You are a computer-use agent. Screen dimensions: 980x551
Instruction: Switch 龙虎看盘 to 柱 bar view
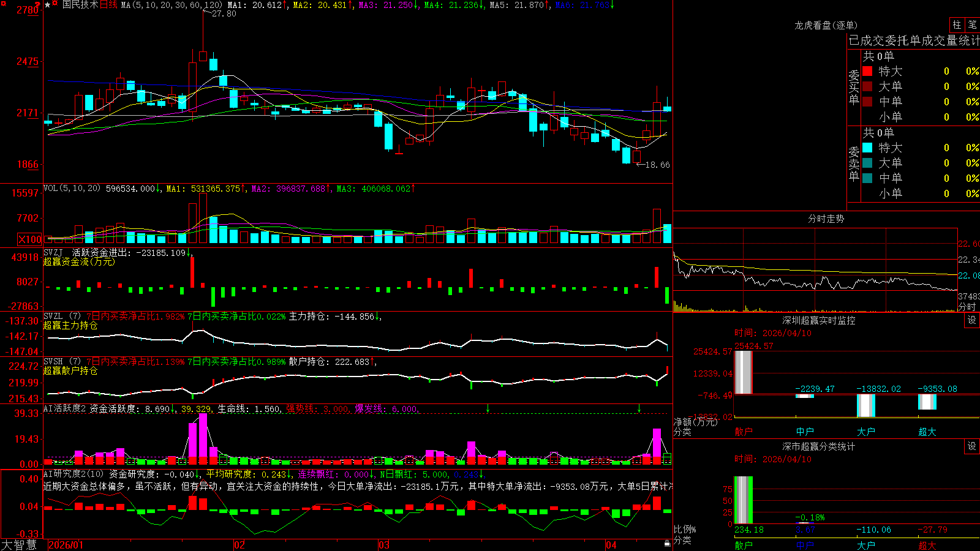957,24
